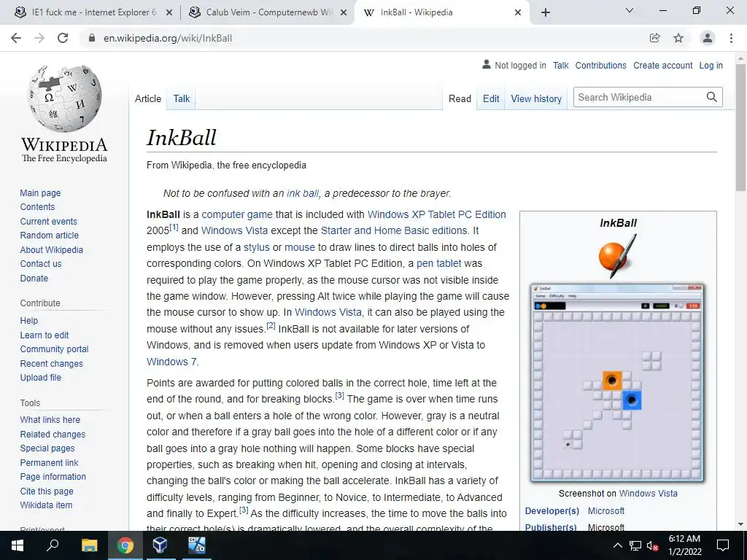
Task: Click the address bar URL
Action: coord(168,38)
